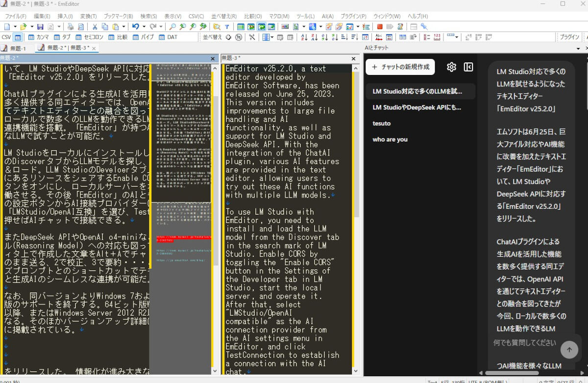This screenshot has height=383, width=588.
Task: Toggle wrap by characters mode
Action: [x=251, y=26]
